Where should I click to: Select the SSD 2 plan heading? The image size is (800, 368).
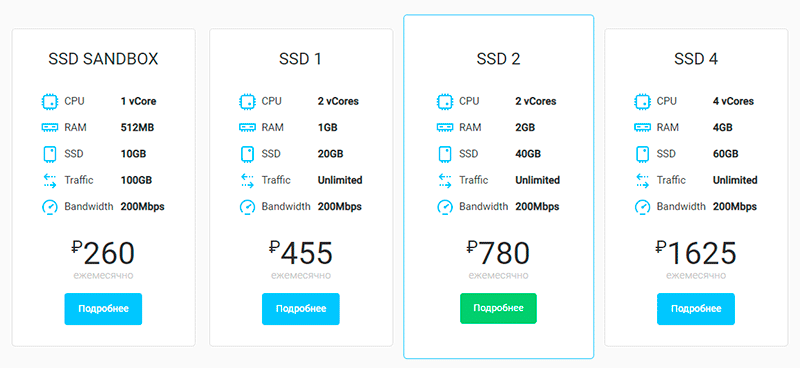tap(498, 59)
